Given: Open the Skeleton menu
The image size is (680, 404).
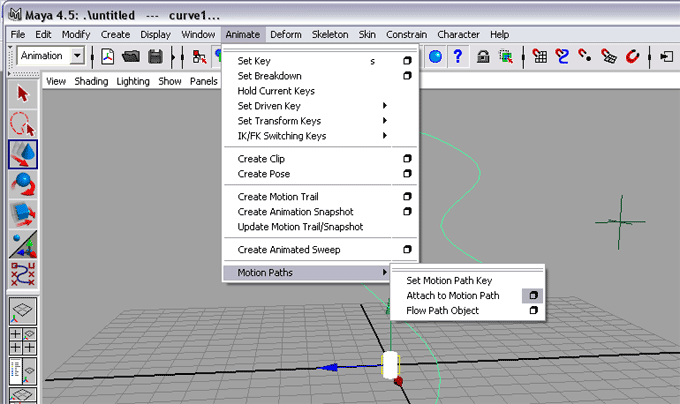Looking at the screenshot, I should tap(330, 35).
